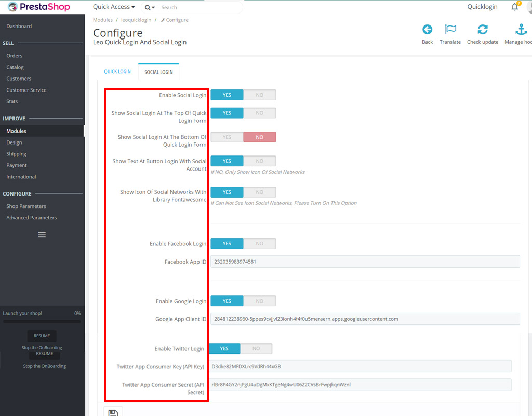Expand the Quick Access dropdown
This screenshot has width=532, height=416.
click(114, 7)
